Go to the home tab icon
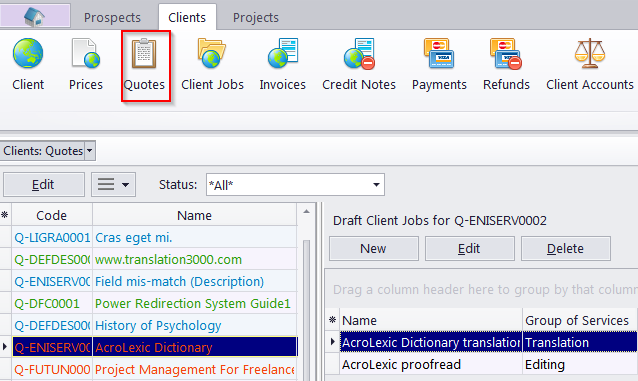Viewport: 638px width, 381px height. pyautogui.click(x=35, y=17)
